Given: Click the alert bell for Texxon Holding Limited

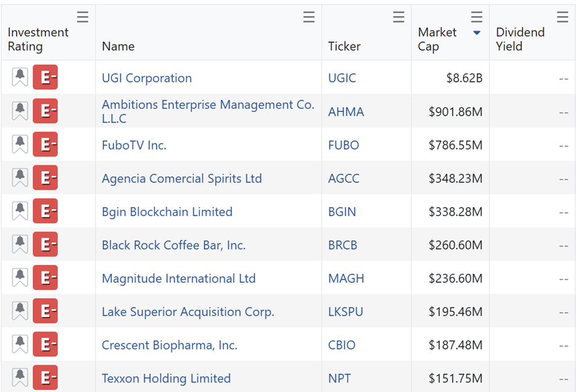Looking at the screenshot, I should (x=20, y=378).
